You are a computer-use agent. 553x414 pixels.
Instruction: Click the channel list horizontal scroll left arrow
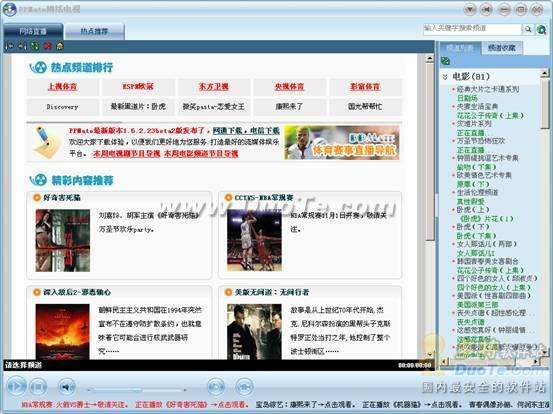[x=445, y=361]
